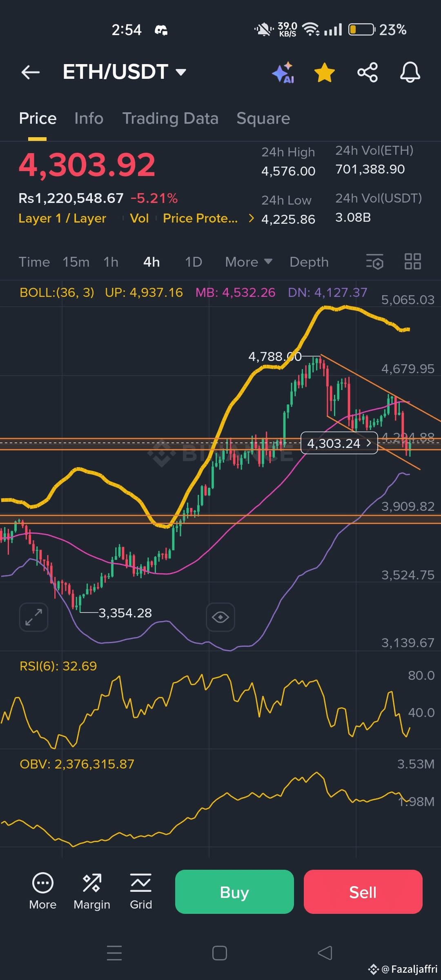Tap the Layer 1 / Layer tag
The width and height of the screenshot is (441, 980).
click(62, 218)
